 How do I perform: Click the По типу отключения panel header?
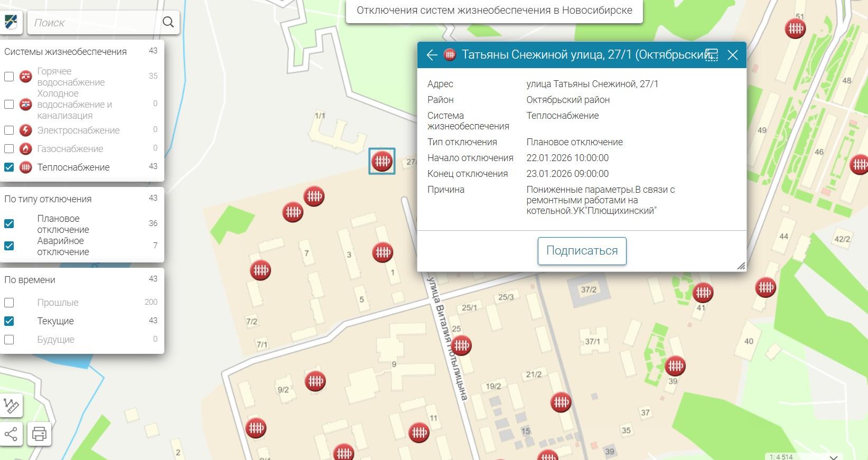pos(48,199)
